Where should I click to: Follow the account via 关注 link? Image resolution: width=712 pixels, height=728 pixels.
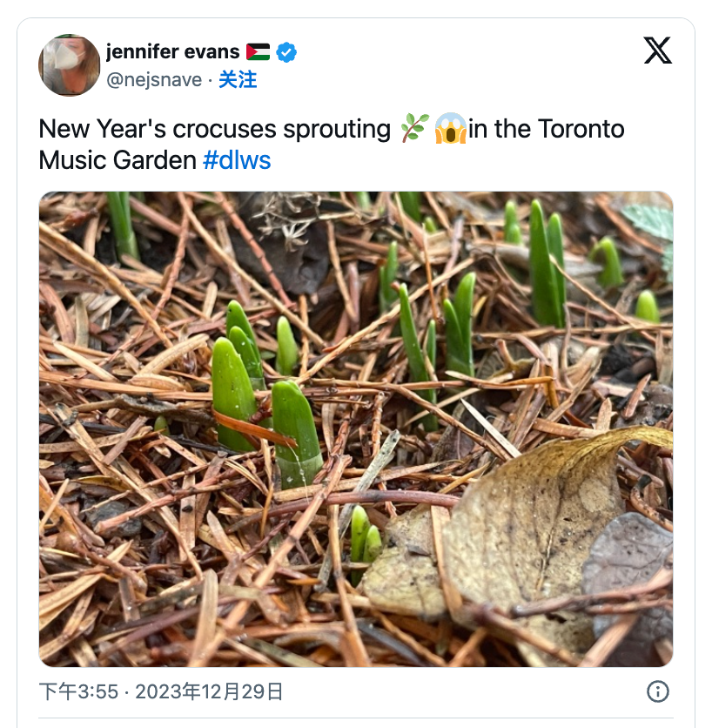237,79
